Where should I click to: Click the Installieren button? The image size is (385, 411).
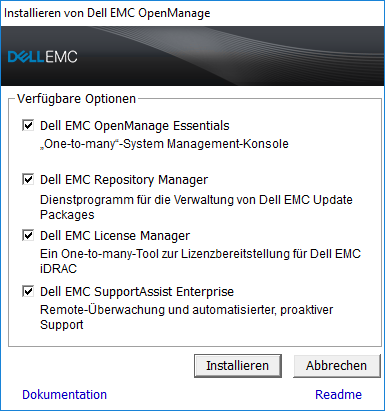[238, 366]
